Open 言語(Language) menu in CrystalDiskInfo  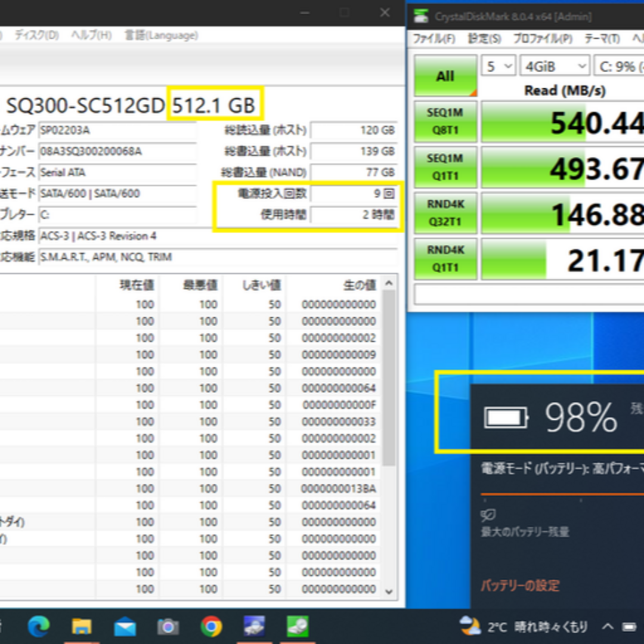point(162,35)
